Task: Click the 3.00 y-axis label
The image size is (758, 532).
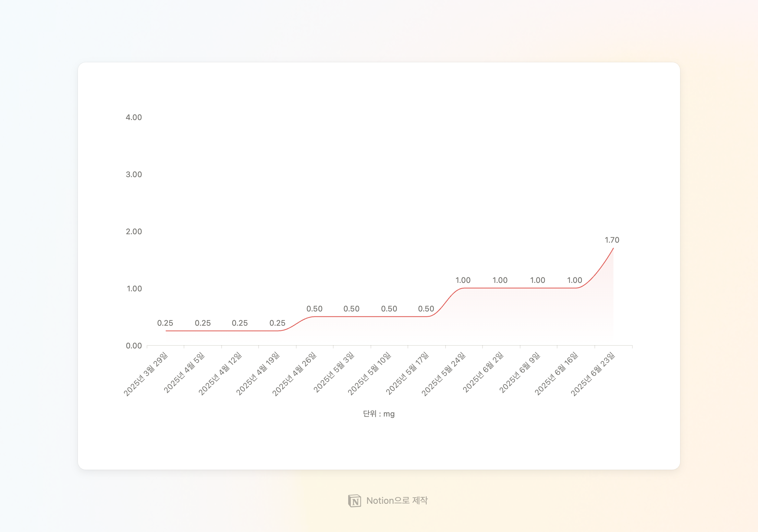Action: coord(134,175)
